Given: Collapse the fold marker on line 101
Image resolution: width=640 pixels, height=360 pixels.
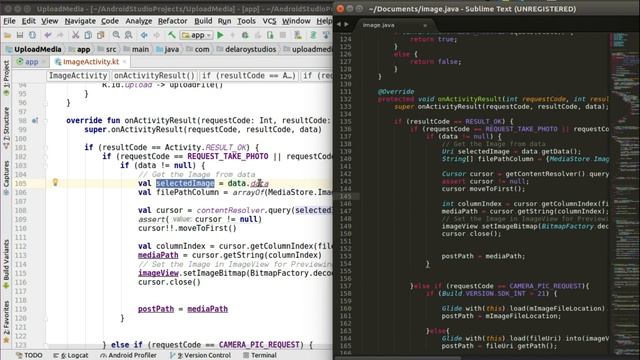Looking at the screenshot, I should pyautogui.click(x=45, y=147).
